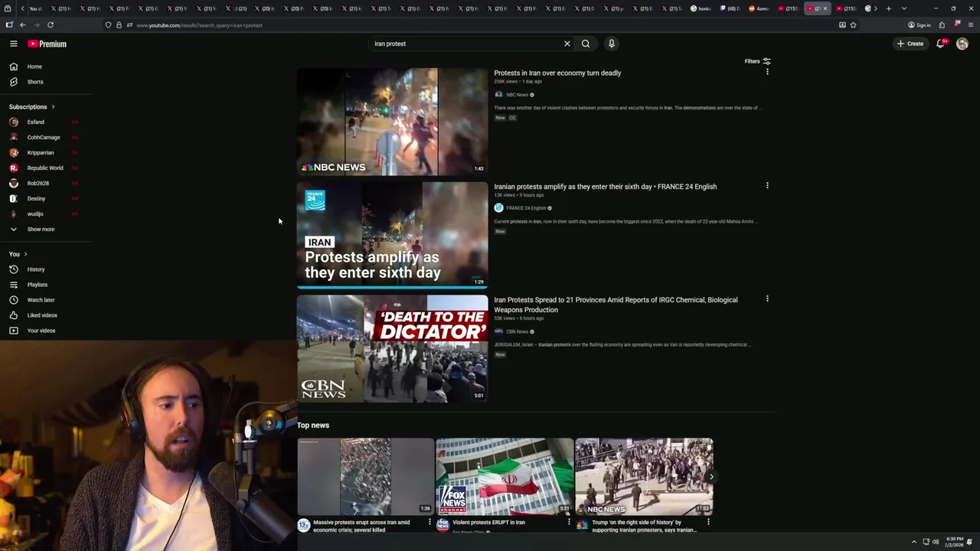
Task: Open options for 'Massive protests erupt' card
Action: click(430, 522)
